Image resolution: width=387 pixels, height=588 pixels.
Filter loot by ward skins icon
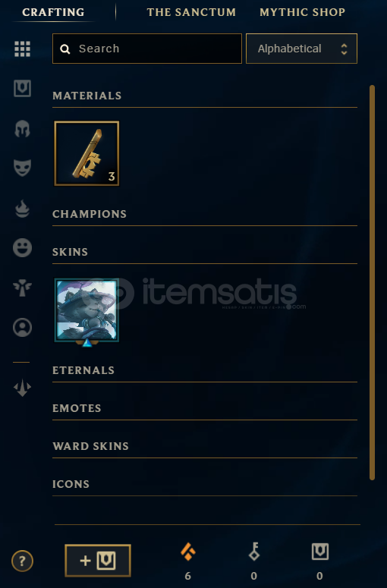(22, 288)
